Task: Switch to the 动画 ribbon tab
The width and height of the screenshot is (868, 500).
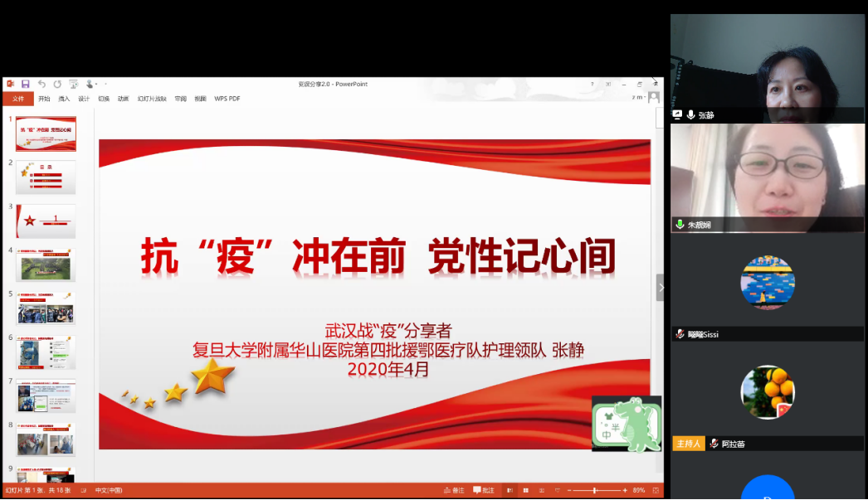Action: (x=123, y=99)
